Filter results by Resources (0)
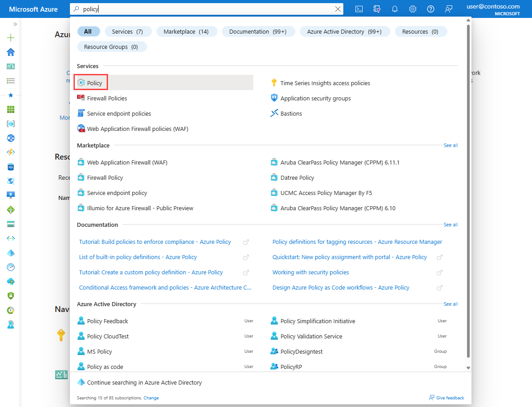The height and width of the screenshot is (407, 532). pyautogui.click(x=420, y=31)
